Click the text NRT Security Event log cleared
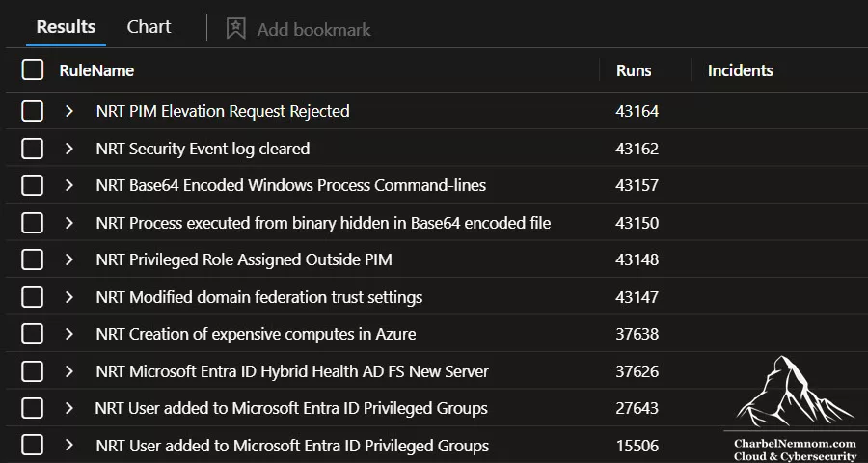Screen dimensions: 868x463 203,149
